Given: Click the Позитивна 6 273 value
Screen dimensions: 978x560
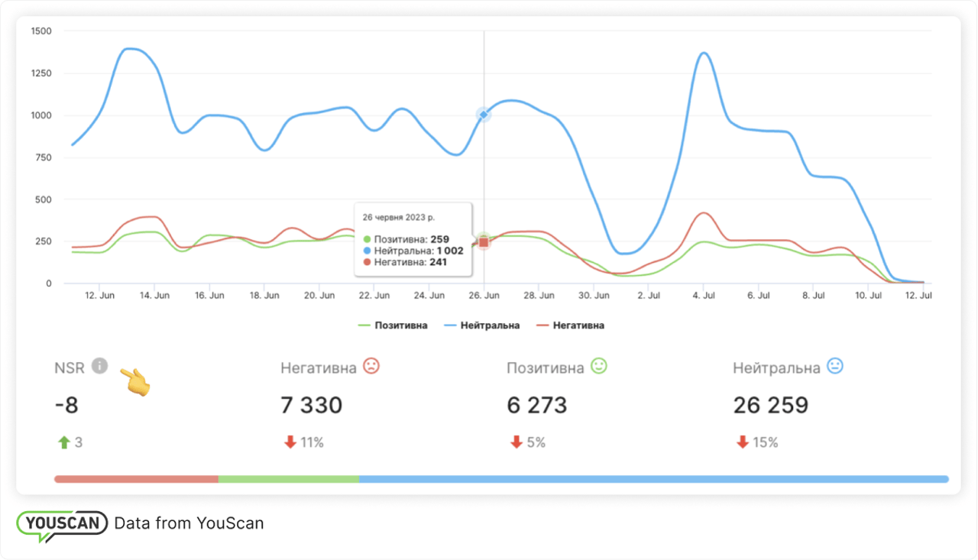Looking at the screenshot, I should [536, 405].
